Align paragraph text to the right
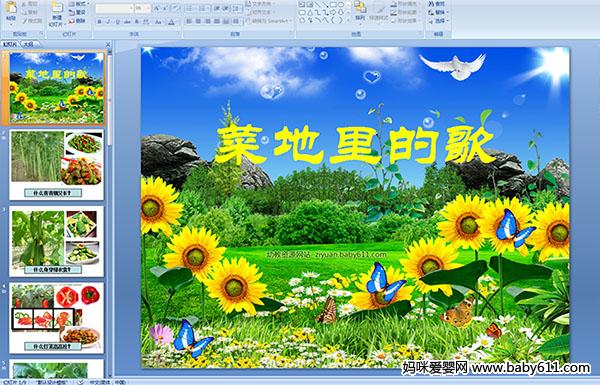The width and height of the screenshot is (600, 385). 207,21
